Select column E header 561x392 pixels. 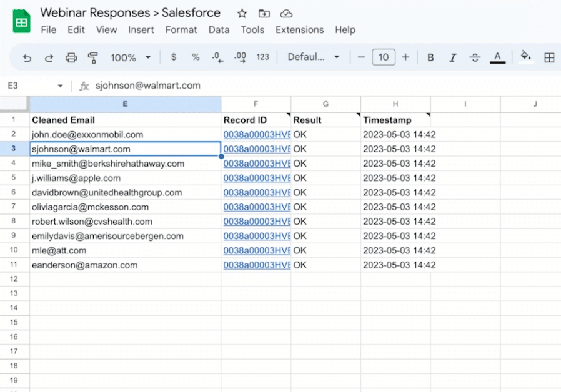point(125,104)
